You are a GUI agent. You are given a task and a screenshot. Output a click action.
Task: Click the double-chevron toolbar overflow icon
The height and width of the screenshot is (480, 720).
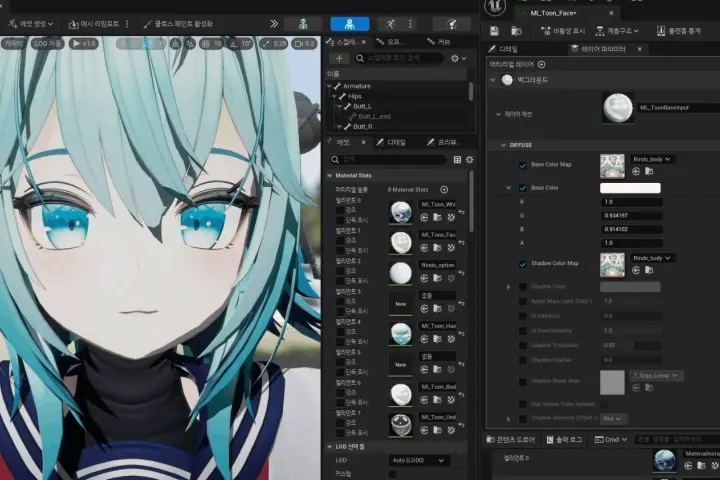click(274, 24)
